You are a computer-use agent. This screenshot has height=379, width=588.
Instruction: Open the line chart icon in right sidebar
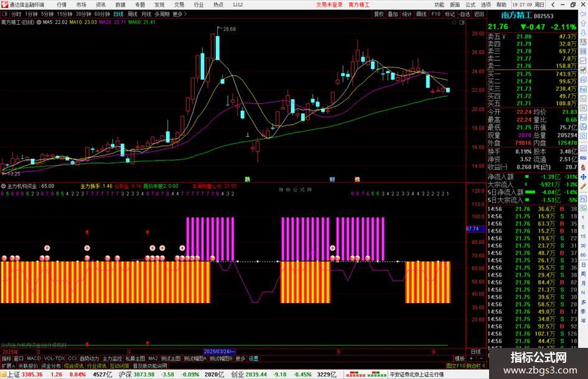point(583,61)
